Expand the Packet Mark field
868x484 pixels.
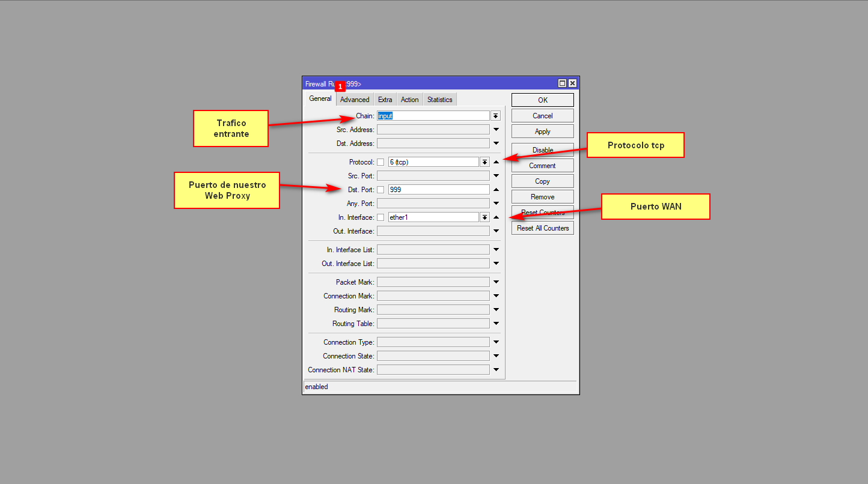pyautogui.click(x=496, y=282)
